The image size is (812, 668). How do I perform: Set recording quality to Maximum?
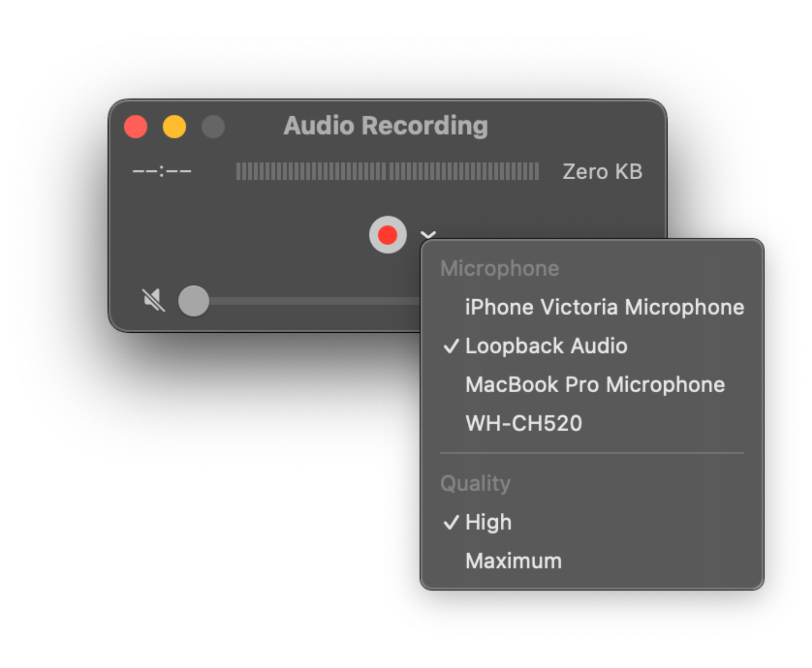coord(592,561)
